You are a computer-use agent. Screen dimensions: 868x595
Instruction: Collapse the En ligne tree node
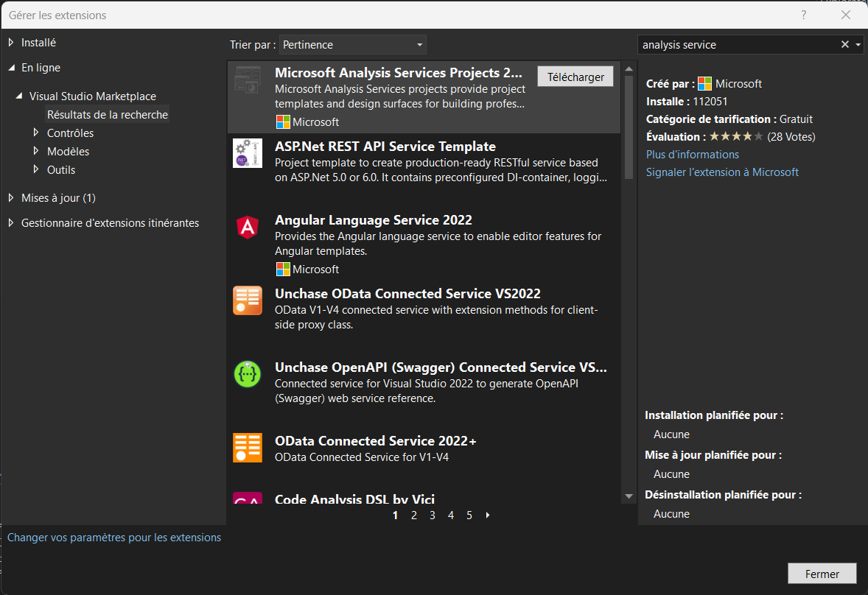coord(12,68)
